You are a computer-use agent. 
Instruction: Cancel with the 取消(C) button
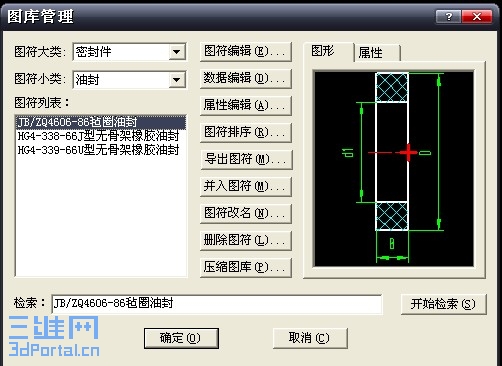(x=310, y=338)
